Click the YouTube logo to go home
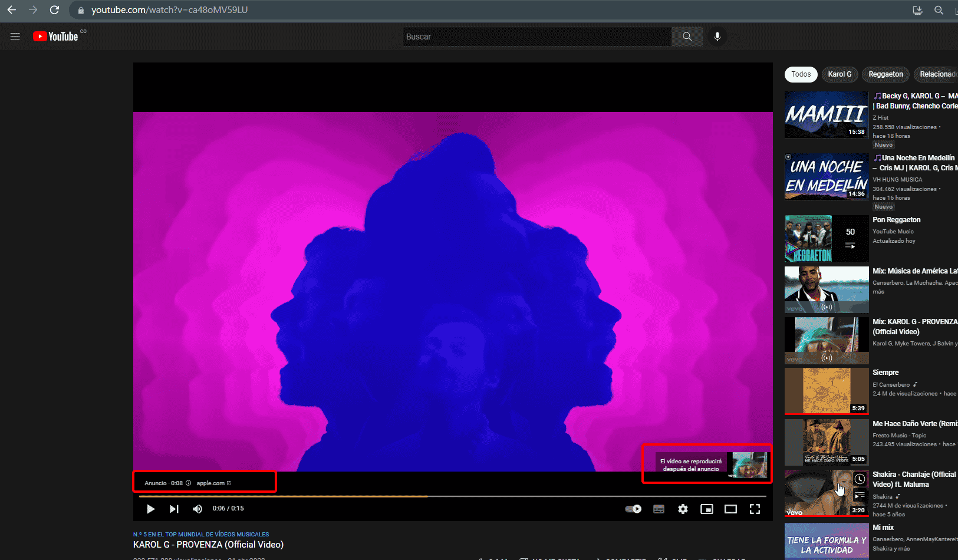The image size is (958, 560). pos(56,36)
